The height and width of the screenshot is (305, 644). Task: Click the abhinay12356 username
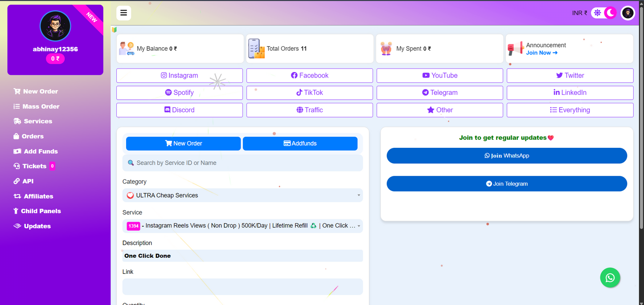click(55, 49)
